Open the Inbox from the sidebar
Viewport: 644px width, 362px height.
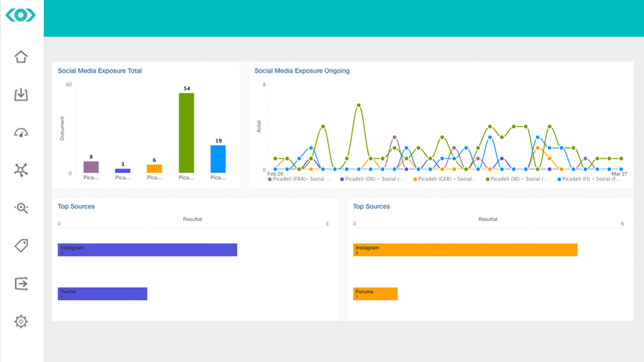21,95
